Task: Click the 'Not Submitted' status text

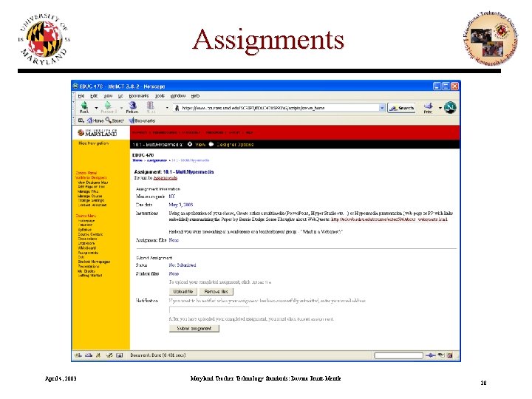Action: click(183, 265)
